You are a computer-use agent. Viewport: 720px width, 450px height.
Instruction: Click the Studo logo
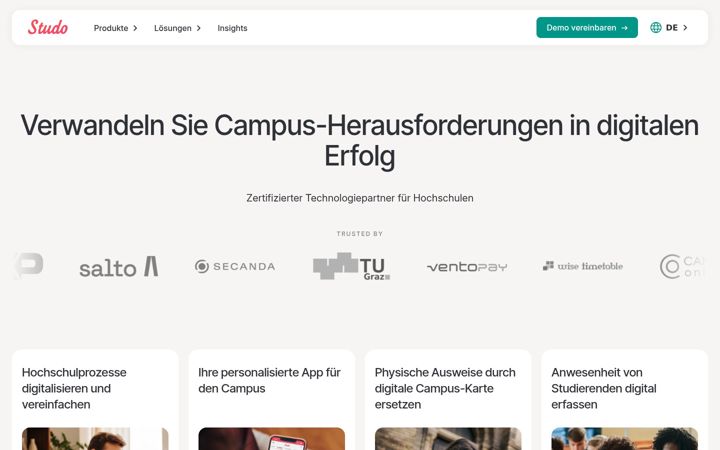click(x=48, y=28)
